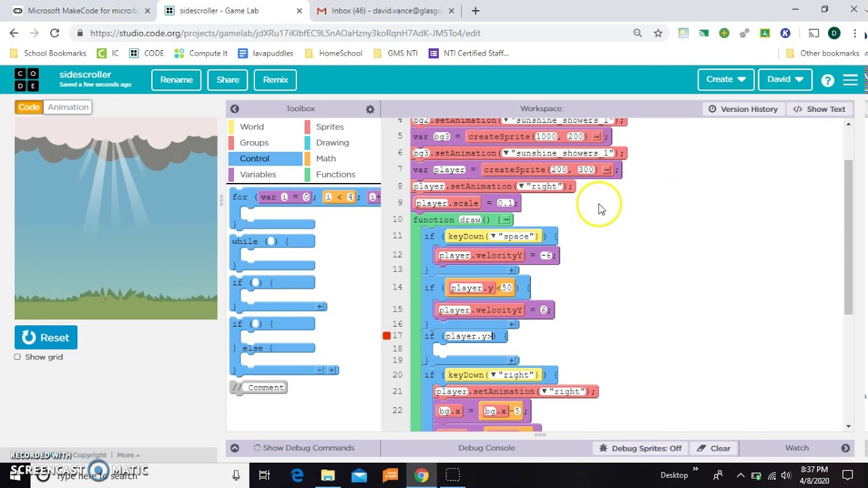Hide the toolbox with left arrow icon
868x488 pixels.
pyautogui.click(x=235, y=108)
